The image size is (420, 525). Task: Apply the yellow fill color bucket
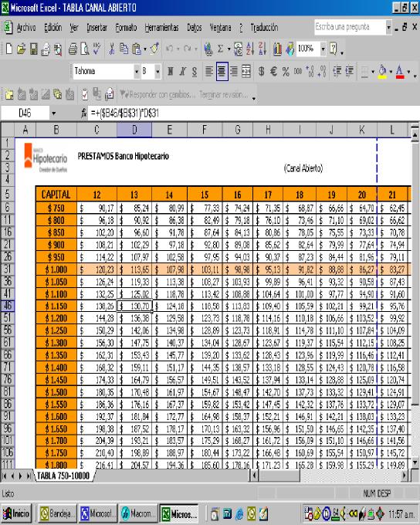(382, 72)
